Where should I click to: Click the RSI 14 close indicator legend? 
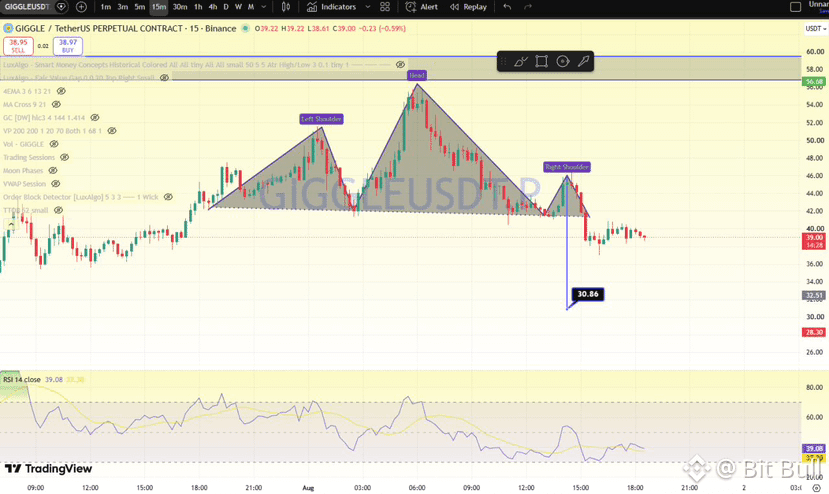pyautogui.click(x=22, y=380)
